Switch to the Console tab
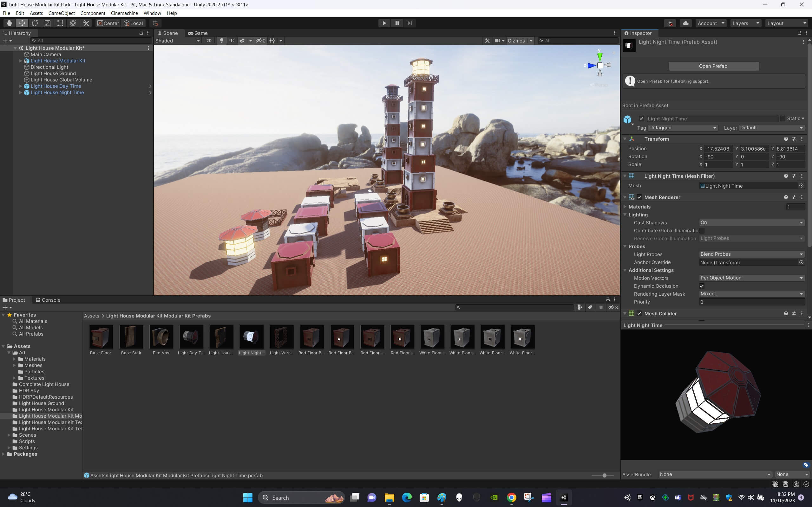Image resolution: width=812 pixels, height=507 pixels. pyautogui.click(x=48, y=300)
